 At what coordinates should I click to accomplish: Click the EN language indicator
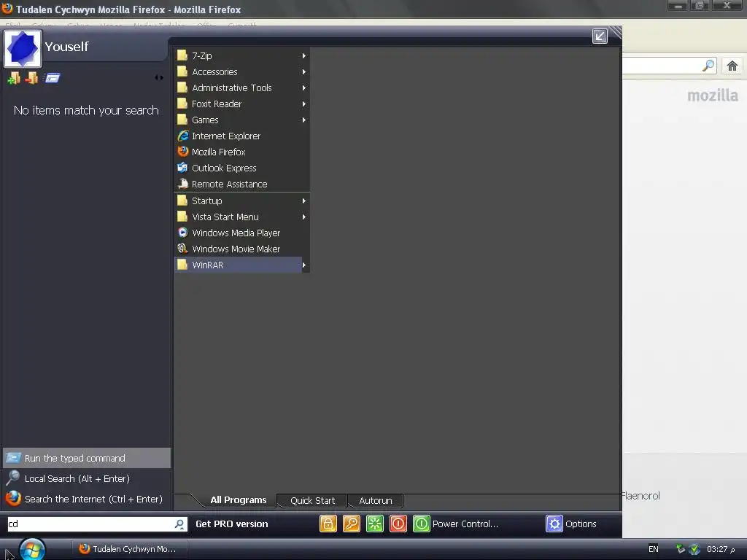(x=654, y=549)
